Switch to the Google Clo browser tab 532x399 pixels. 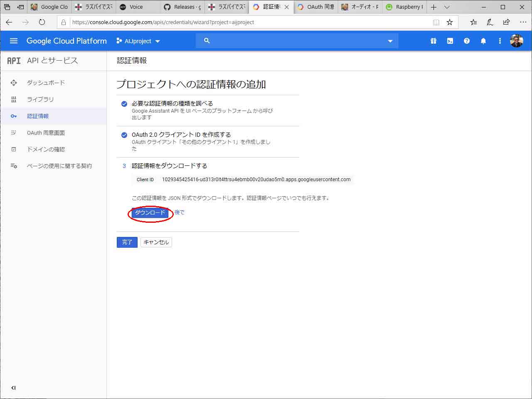tap(49, 7)
